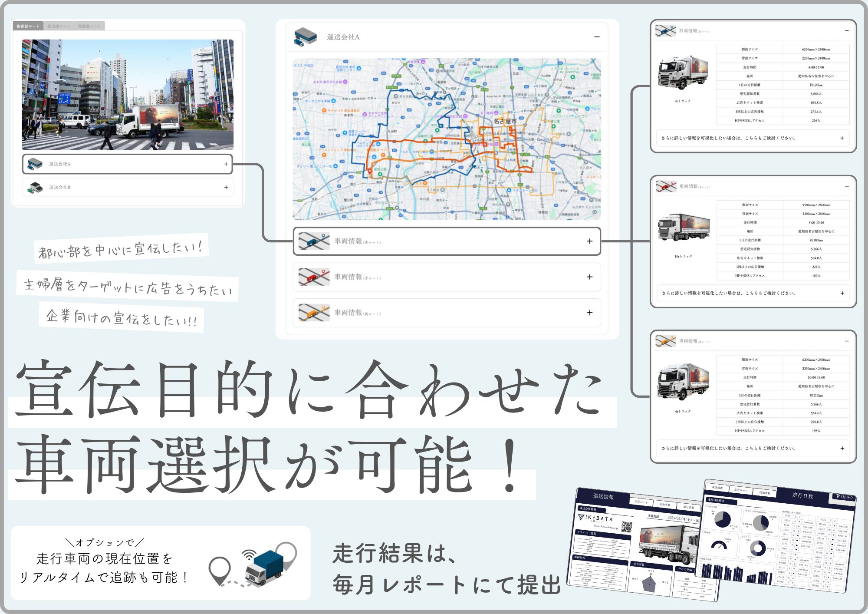The width and height of the screenshot is (868, 614).
Task: Click the ZENSHO logo on 走行日数 report
Action: point(844,496)
